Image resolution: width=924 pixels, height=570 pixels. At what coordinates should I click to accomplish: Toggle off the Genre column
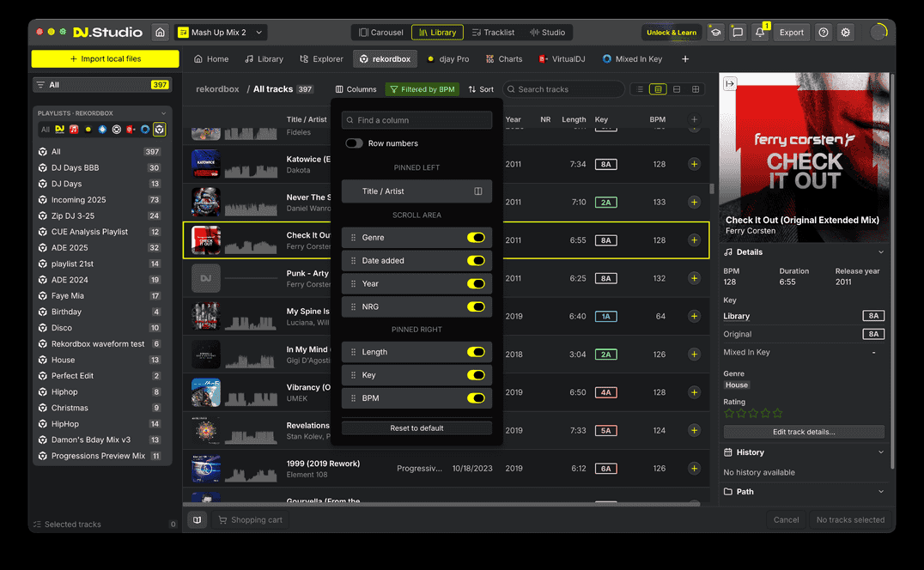[x=476, y=237]
